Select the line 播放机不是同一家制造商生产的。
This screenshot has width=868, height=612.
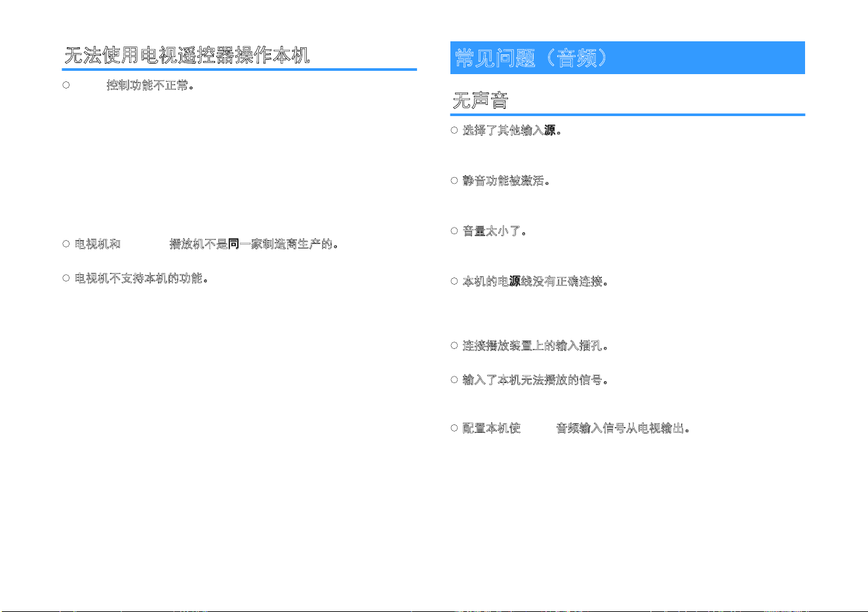254,244
